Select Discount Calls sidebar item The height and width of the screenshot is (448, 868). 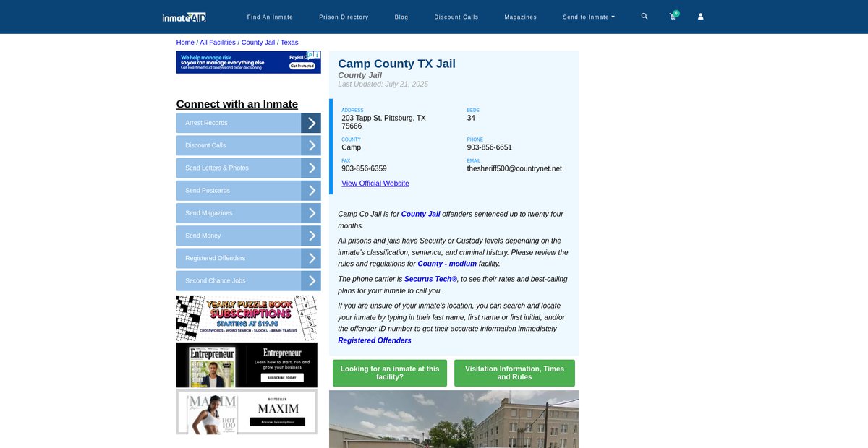coord(239,145)
